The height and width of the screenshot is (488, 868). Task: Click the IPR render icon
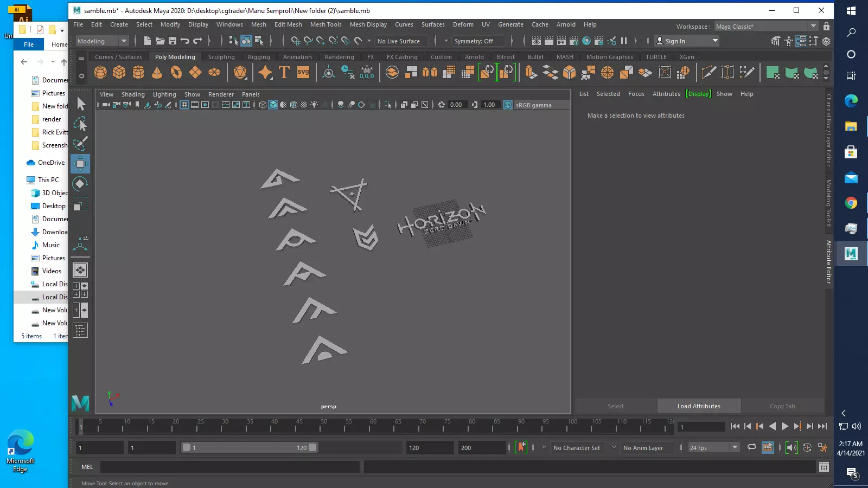(x=561, y=41)
